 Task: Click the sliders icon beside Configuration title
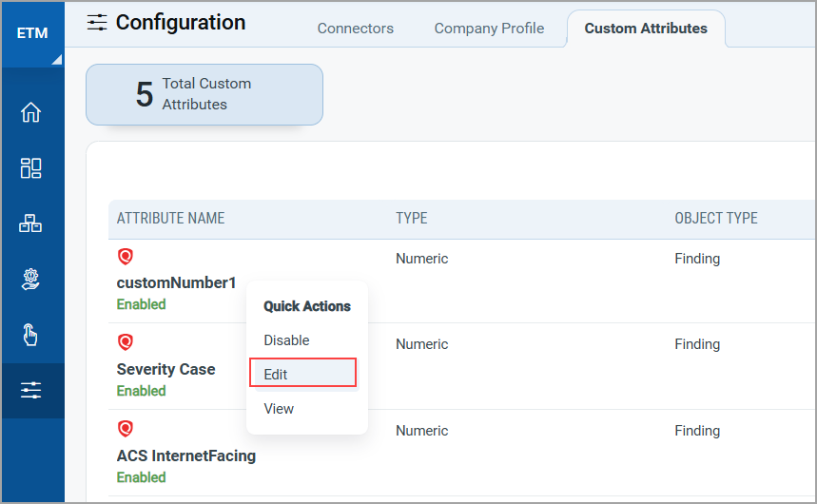point(97,23)
